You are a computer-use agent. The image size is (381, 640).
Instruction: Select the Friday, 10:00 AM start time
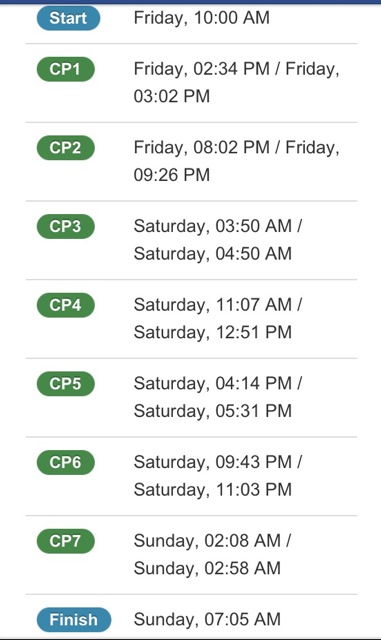202,18
